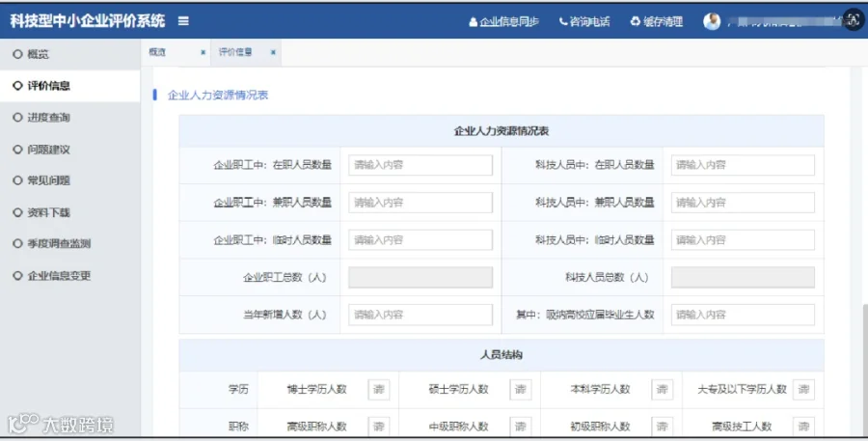Focus the 企业职工中:临时人员数量 input
Viewport: 868px width, 441px height.
(x=420, y=240)
